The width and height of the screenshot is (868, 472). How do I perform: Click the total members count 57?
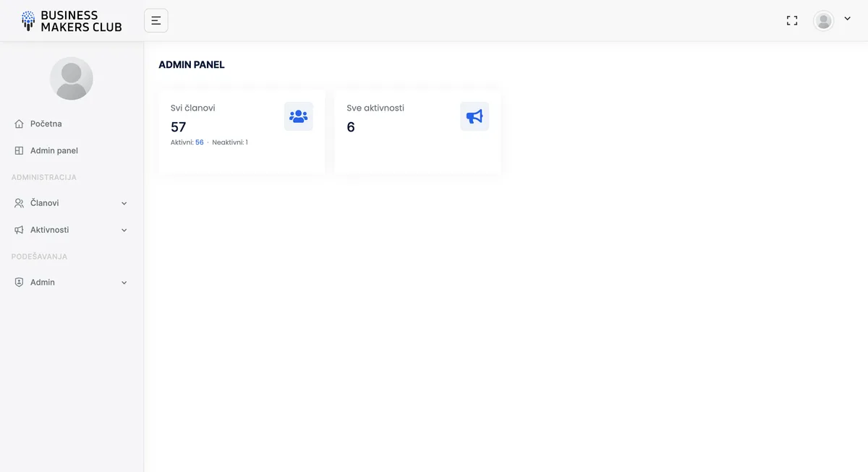click(x=179, y=127)
